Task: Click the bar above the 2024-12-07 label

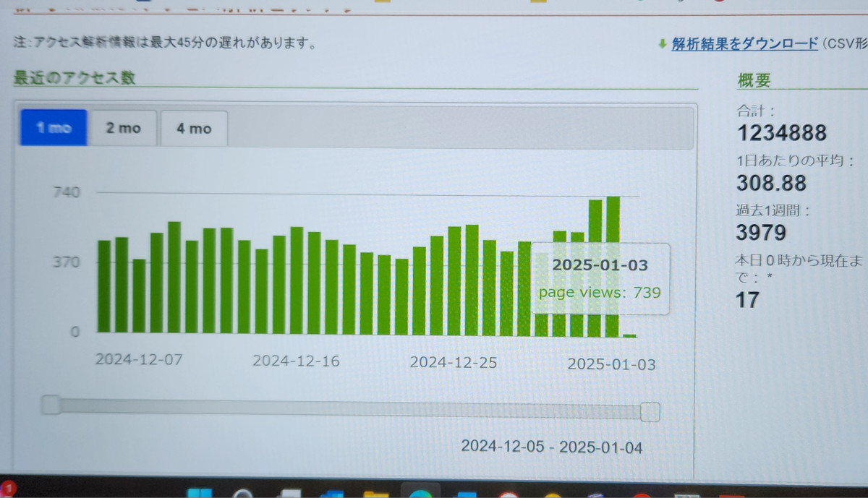Action: point(139,296)
